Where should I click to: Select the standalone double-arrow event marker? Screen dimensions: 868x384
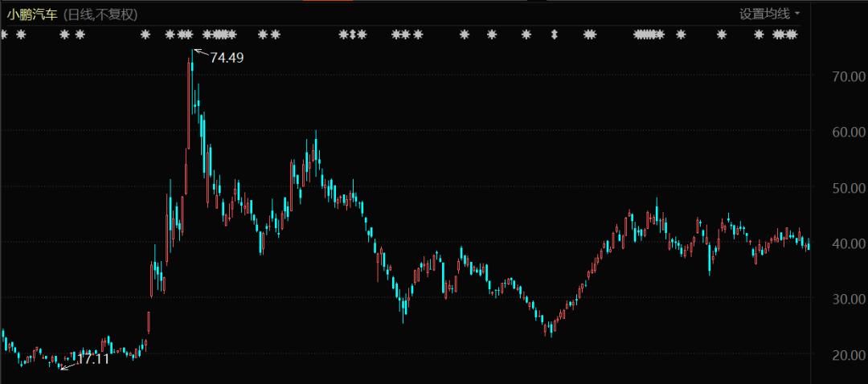point(554,35)
